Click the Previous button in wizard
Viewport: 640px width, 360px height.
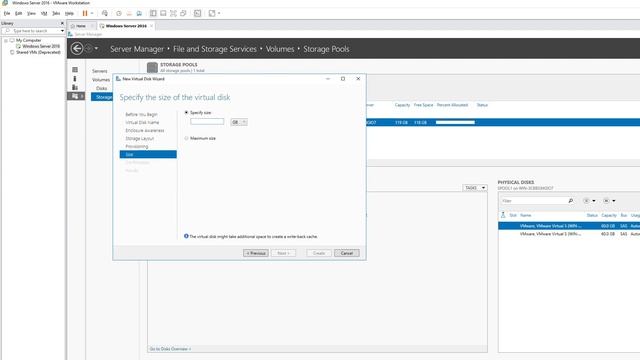[x=256, y=253]
